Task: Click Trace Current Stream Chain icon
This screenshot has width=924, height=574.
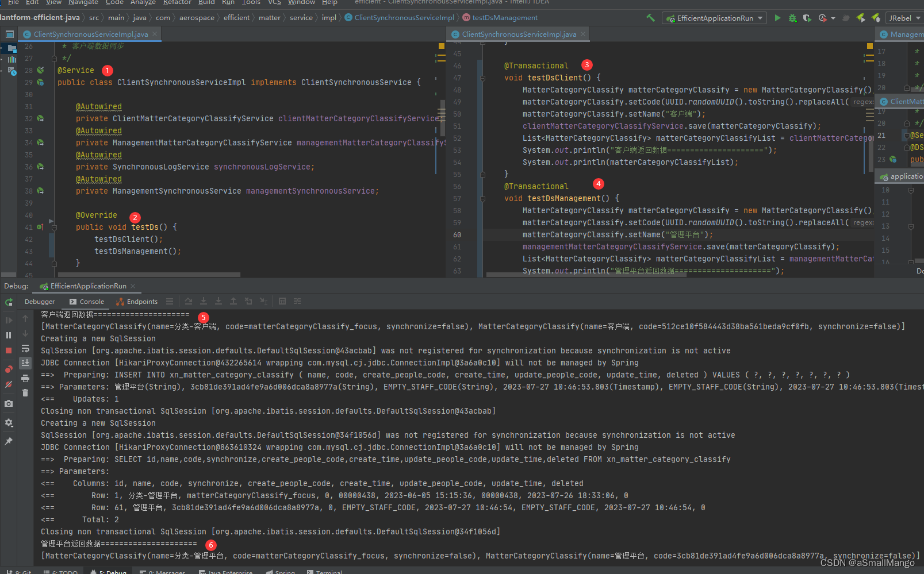Action: (297, 301)
